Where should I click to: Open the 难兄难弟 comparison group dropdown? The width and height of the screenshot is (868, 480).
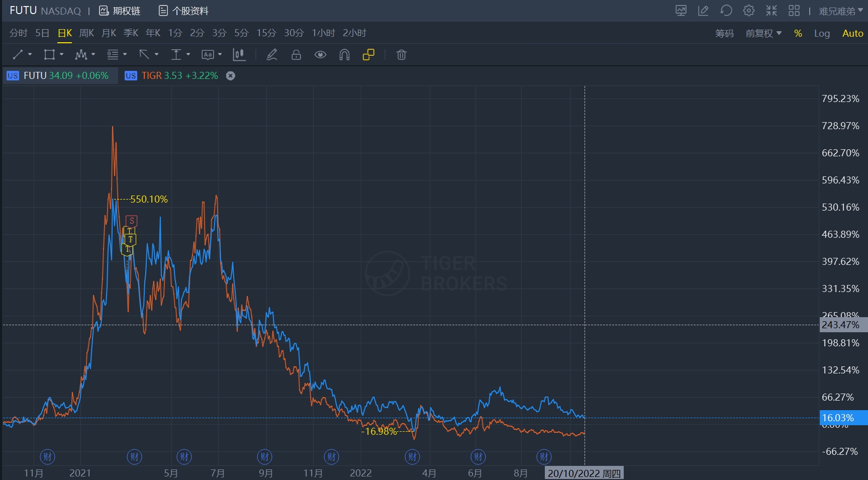840,11
